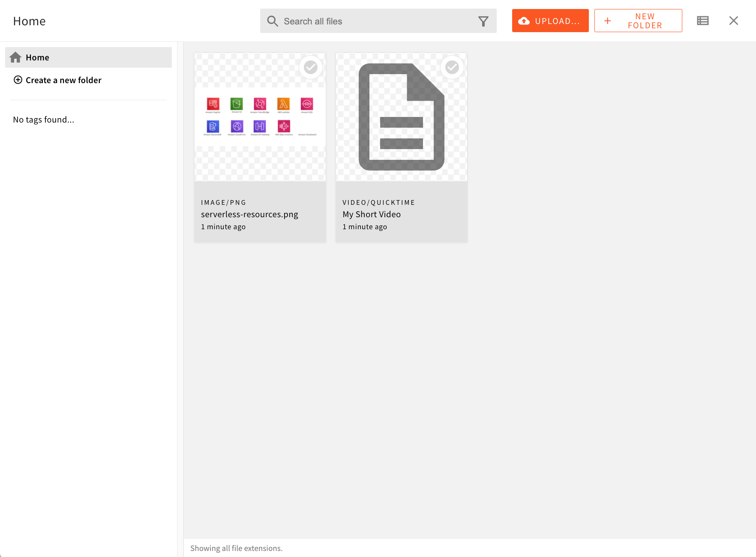Select the My Short Video checkmark

[x=452, y=67]
